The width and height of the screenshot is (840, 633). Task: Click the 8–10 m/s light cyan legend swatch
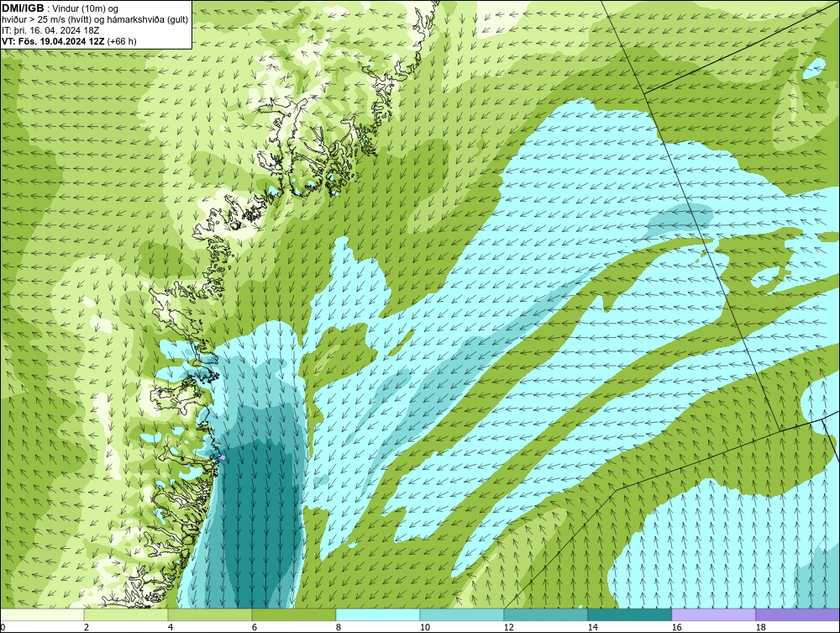coord(378,615)
